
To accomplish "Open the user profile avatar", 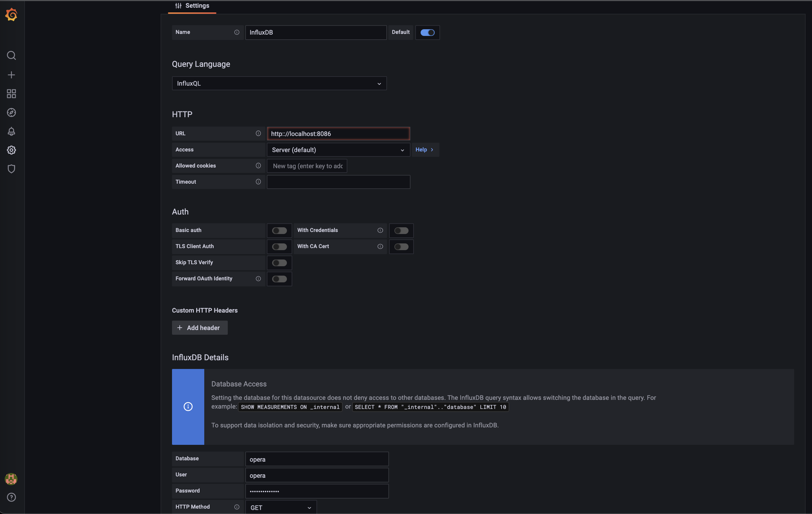I will [x=11, y=479].
